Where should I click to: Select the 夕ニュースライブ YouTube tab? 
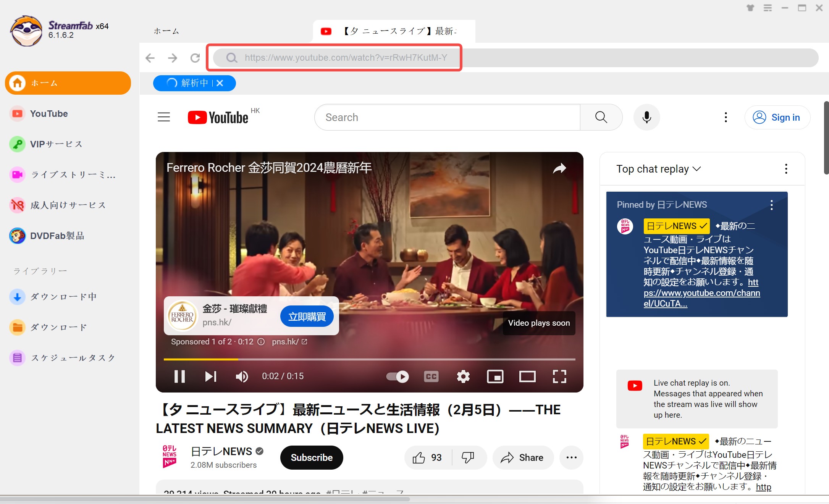tap(394, 31)
